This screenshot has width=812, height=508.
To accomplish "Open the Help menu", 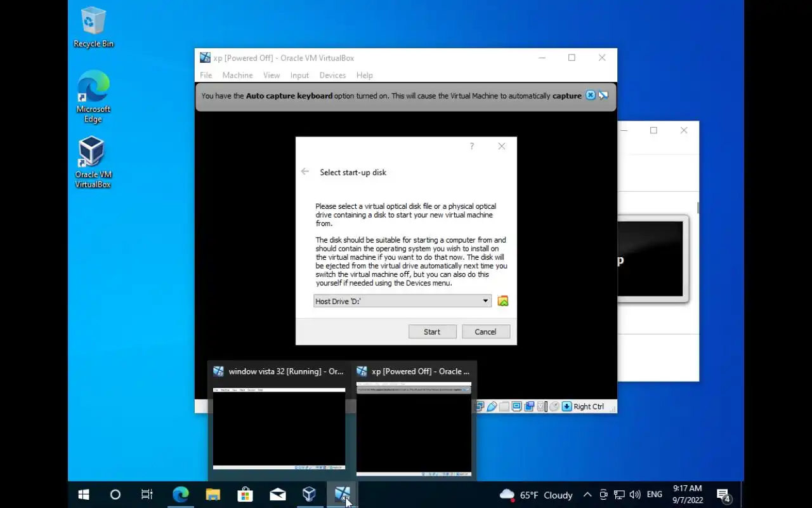I will click(x=364, y=75).
